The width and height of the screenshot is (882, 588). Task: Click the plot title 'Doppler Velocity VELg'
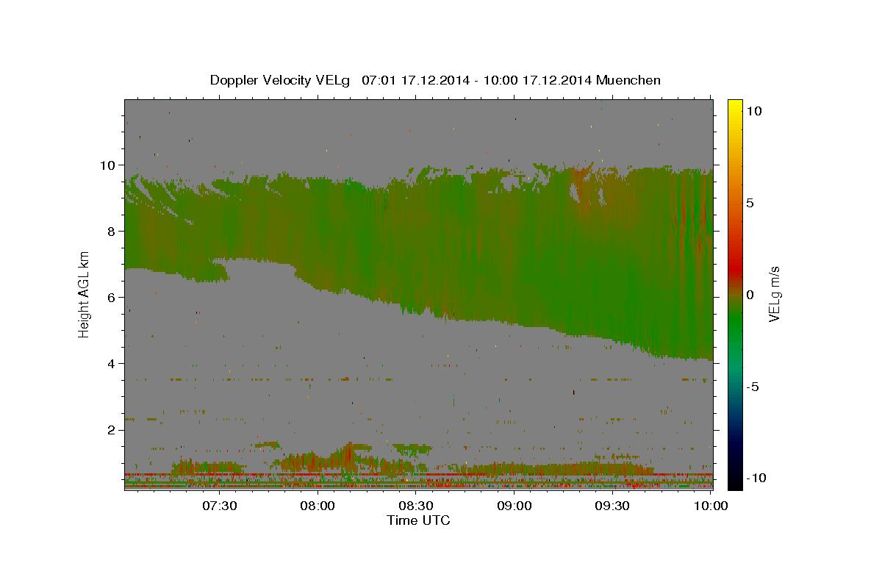coord(282,80)
